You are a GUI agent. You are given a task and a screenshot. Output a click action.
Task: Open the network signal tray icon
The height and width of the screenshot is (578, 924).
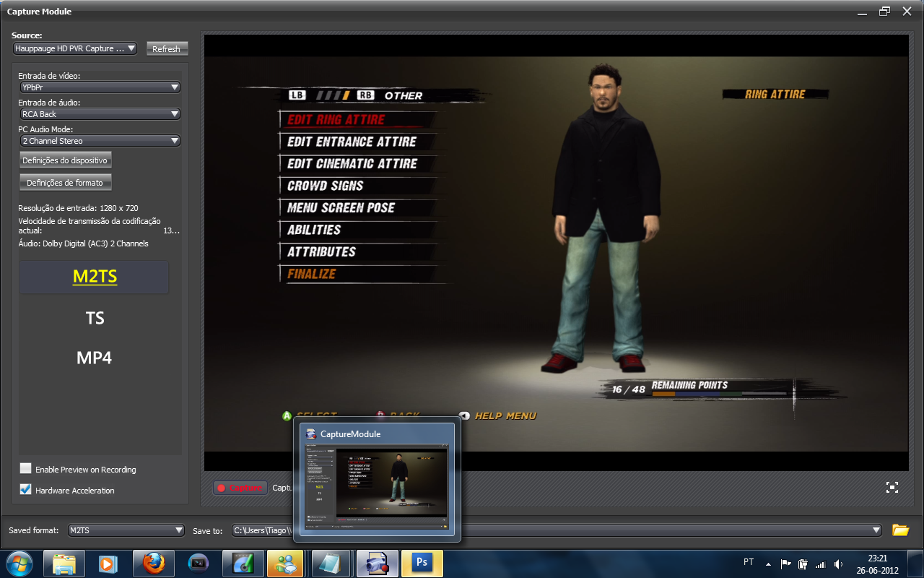tap(820, 564)
